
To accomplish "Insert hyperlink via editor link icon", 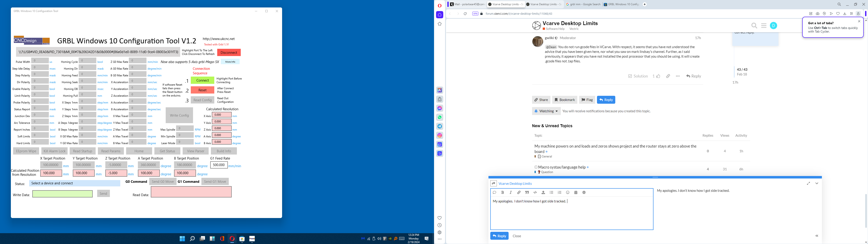I will (519, 192).
